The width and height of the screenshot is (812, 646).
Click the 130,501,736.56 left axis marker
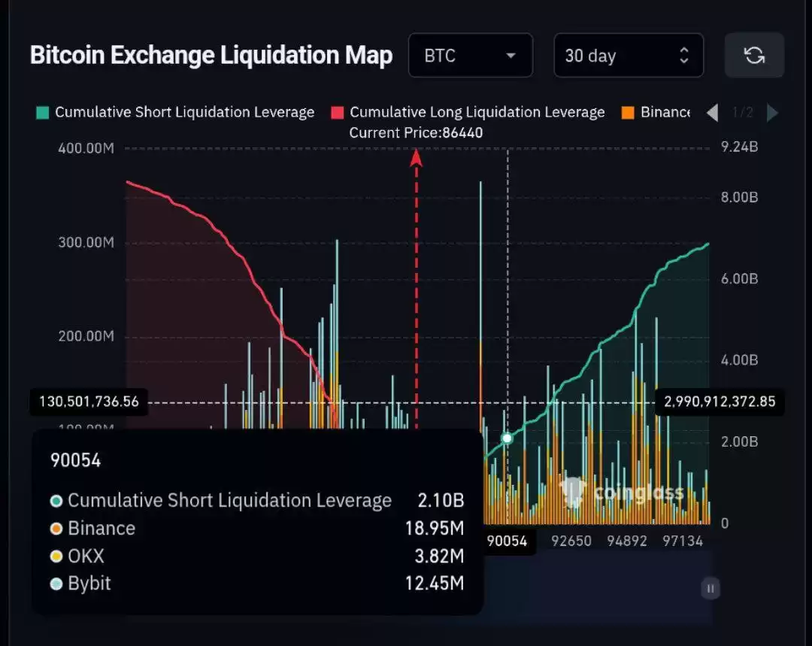coord(89,402)
